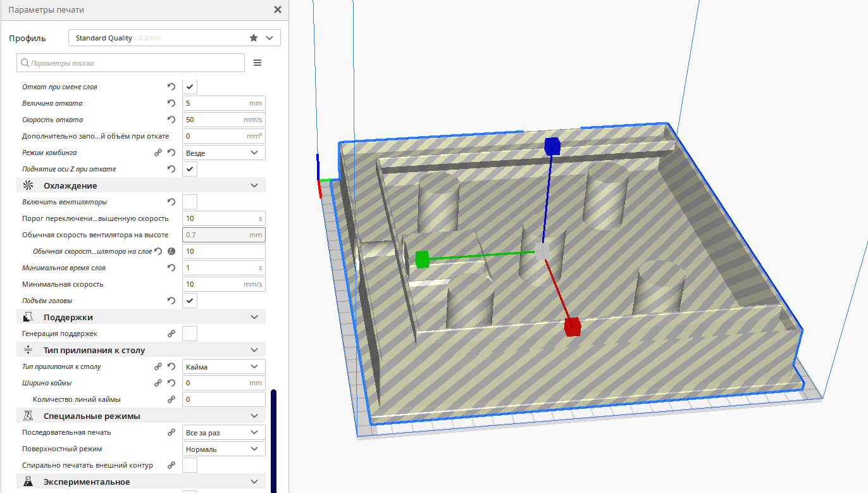Click the 'Параметры поиска' search field
Viewport: 868px width, 493px height.
tap(131, 63)
